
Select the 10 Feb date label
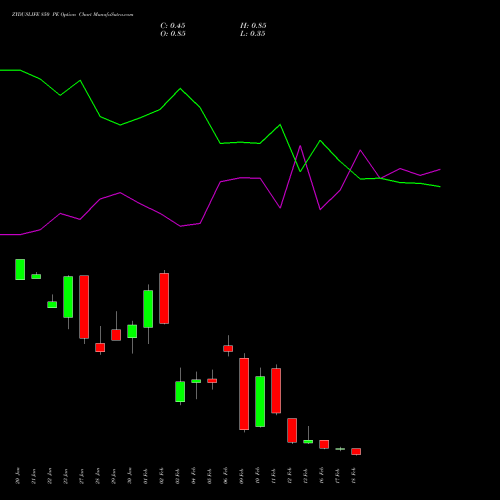click(x=258, y=476)
